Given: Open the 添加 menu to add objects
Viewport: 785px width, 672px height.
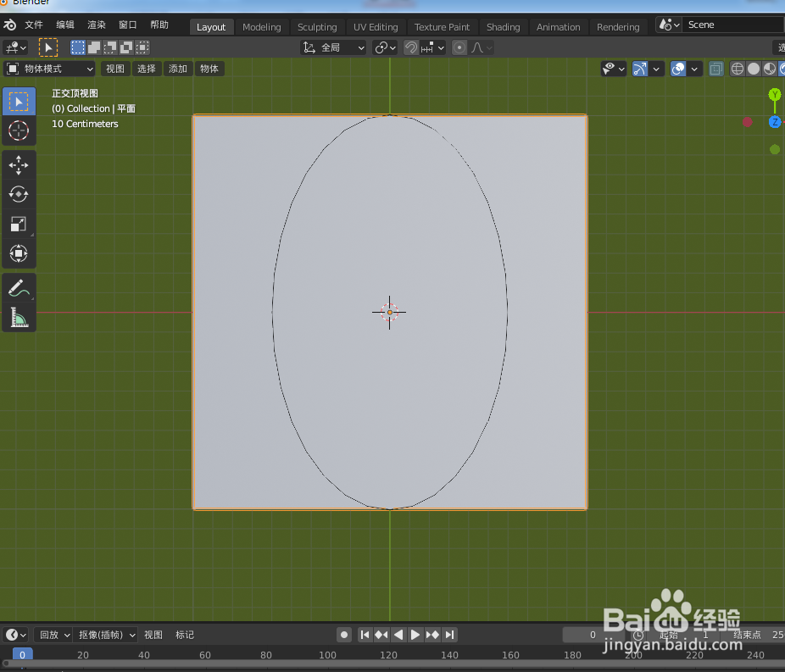Looking at the screenshot, I should click(x=178, y=69).
